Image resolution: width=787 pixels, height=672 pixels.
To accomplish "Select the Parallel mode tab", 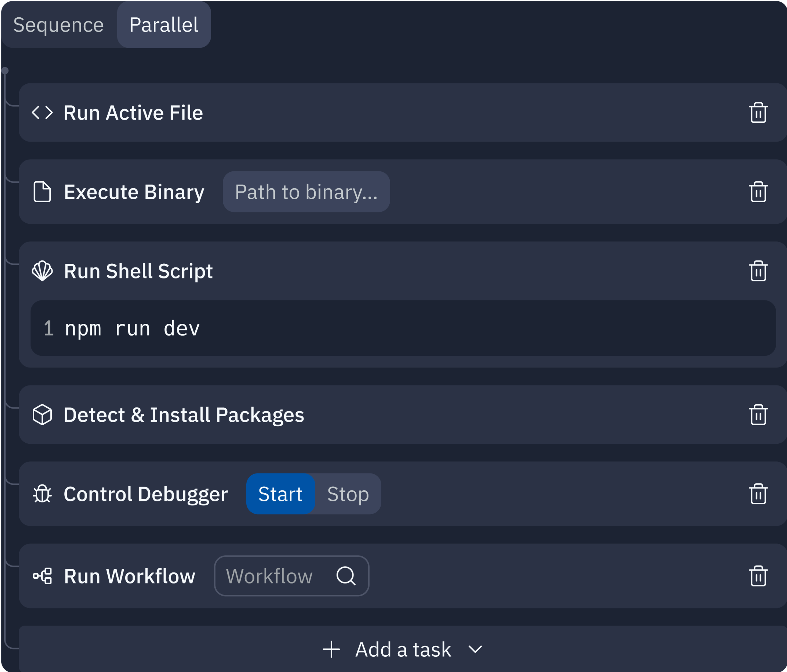I will pos(164,25).
